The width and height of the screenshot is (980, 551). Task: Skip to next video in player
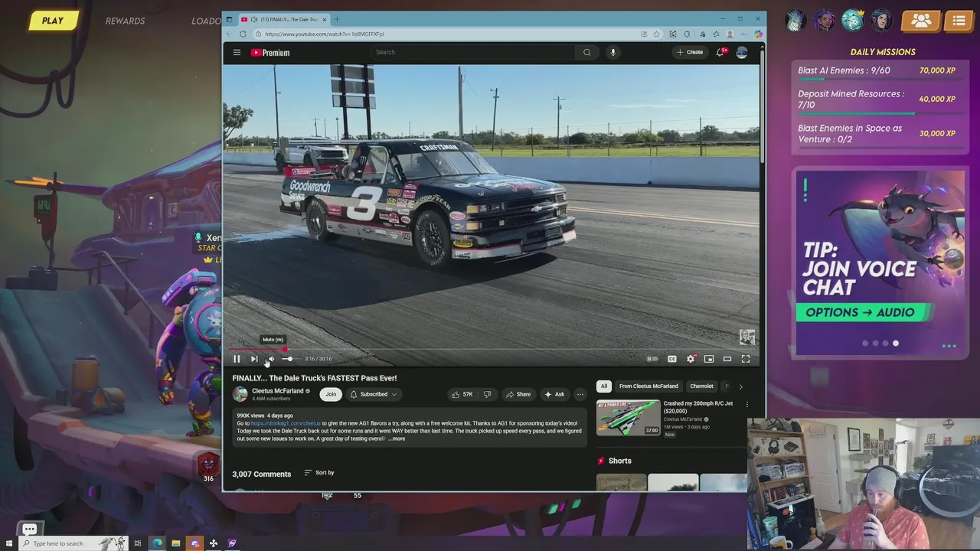pyautogui.click(x=254, y=359)
